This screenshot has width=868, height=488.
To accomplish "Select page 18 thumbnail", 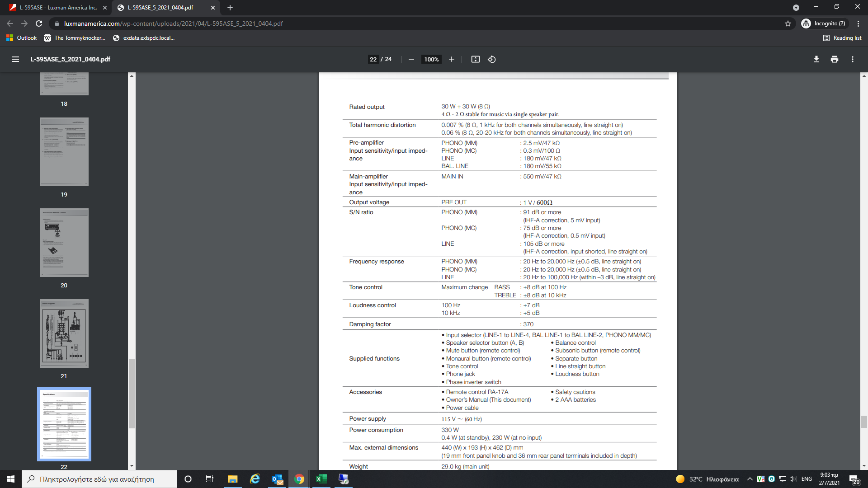I will point(64,84).
